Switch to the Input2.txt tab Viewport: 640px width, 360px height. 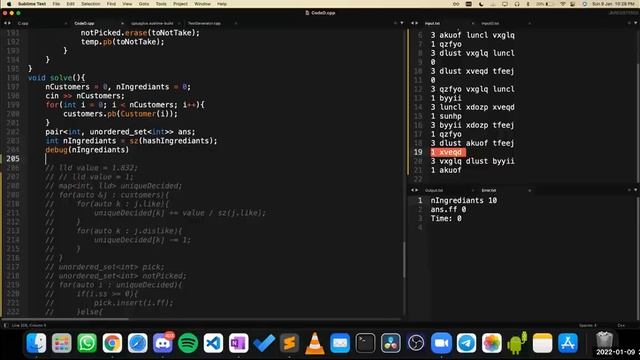pos(490,23)
